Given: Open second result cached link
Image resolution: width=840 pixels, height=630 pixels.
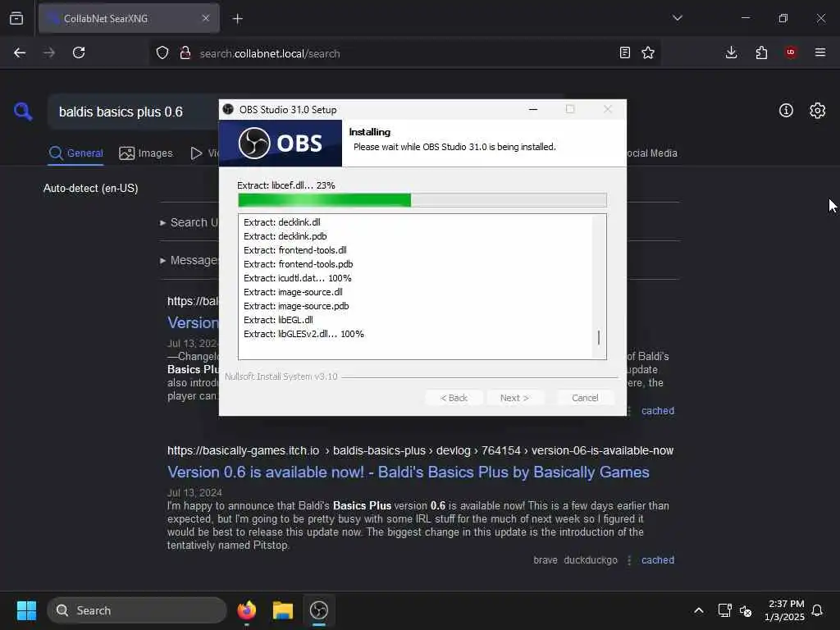Looking at the screenshot, I should 658,559.
